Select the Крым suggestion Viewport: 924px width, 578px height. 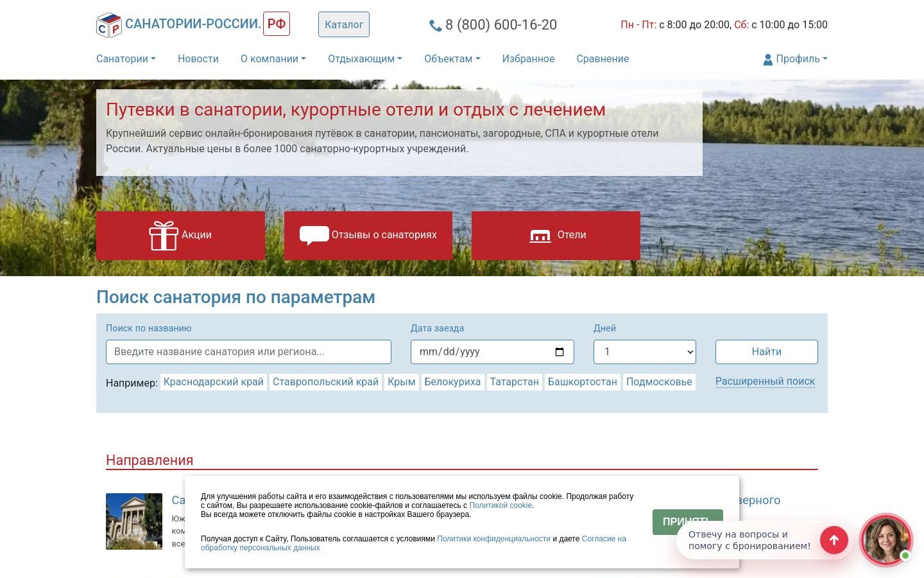(x=402, y=382)
